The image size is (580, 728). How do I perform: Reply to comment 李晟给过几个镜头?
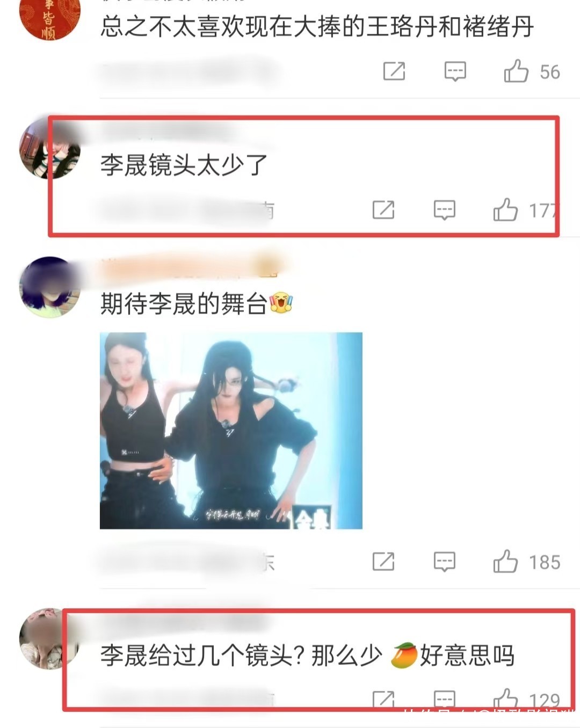click(444, 699)
